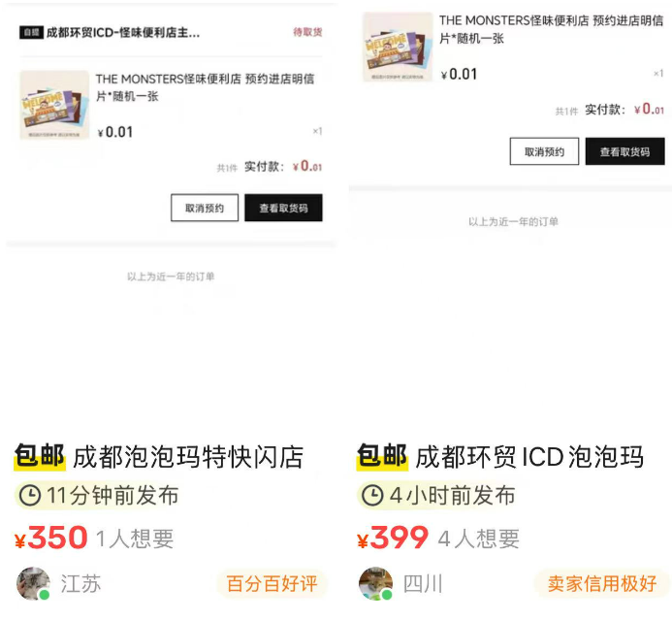
Task: Open the right postcard product thumbnail
Action: (x=398, y=47)
